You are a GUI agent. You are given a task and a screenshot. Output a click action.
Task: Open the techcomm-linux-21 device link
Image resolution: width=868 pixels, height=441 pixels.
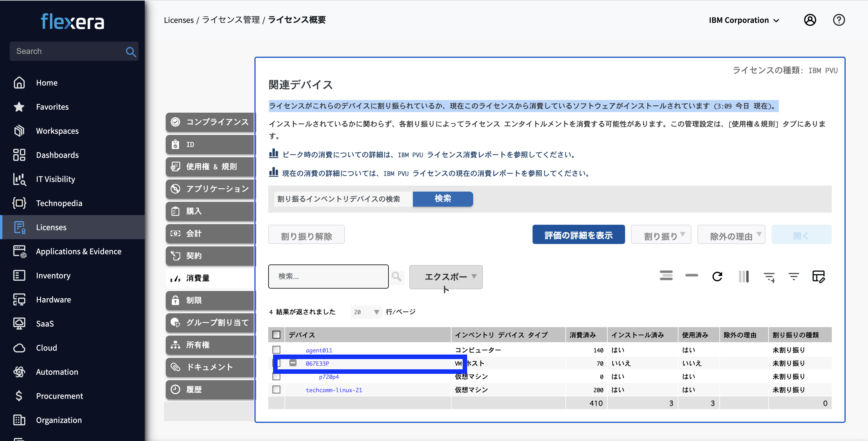point(334,390)
